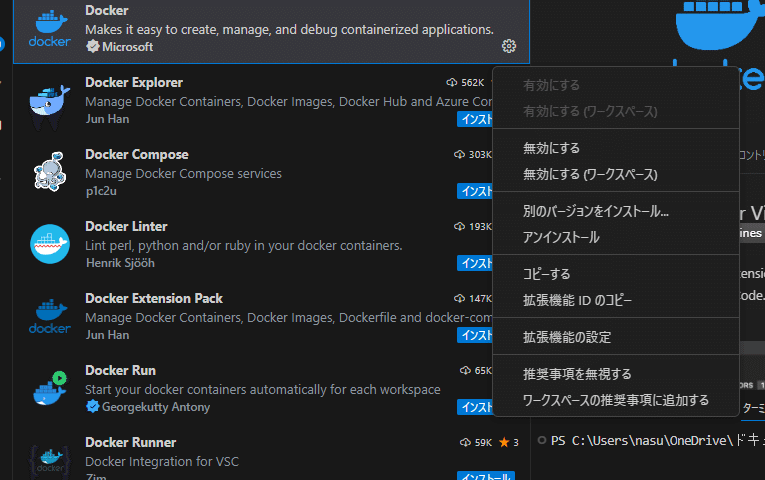The image size is (765, 480).
Task: Click Docker Compose download count icon
Action: point(459,155)
